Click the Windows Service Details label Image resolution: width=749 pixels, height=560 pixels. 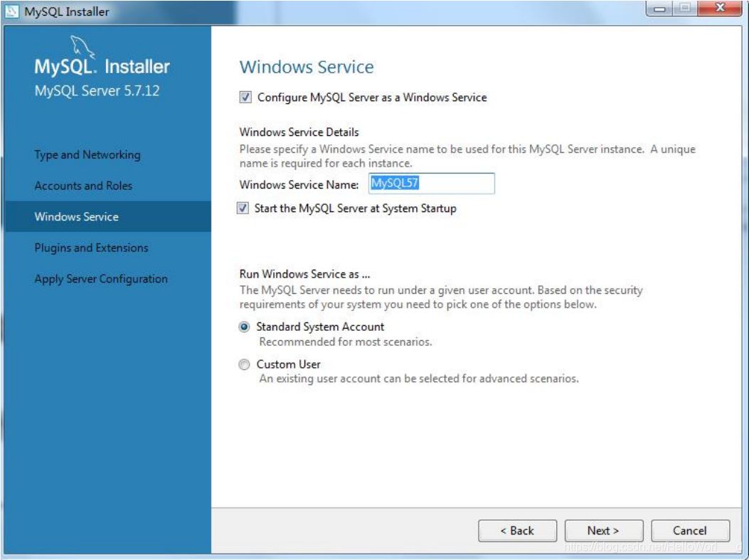tap(299, 132)
